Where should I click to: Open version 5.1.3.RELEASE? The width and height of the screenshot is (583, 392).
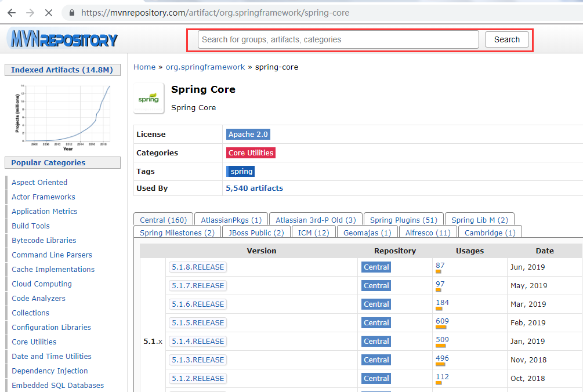click(x=198, y=360)
